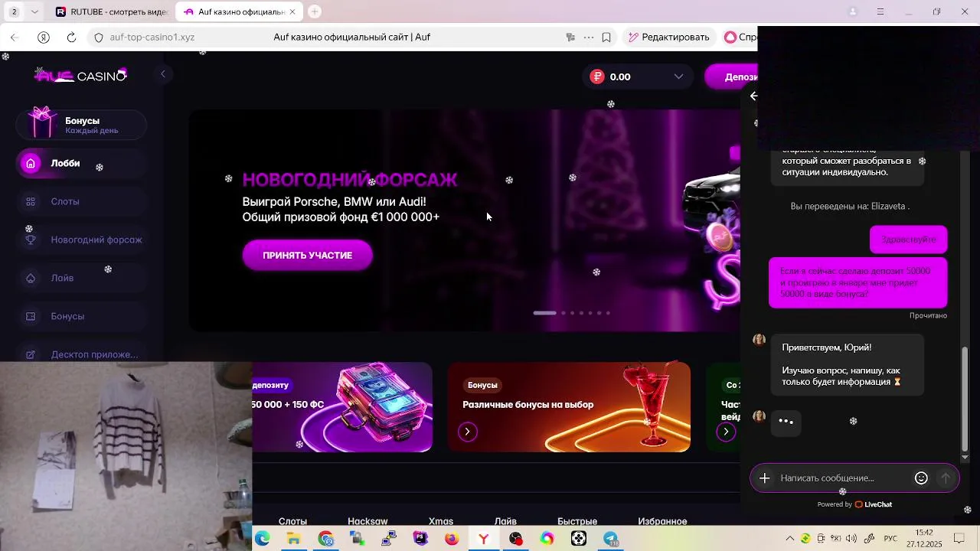Jump to the last carousel dot
This screenshot has height=551, width=980.
(608, 313)
